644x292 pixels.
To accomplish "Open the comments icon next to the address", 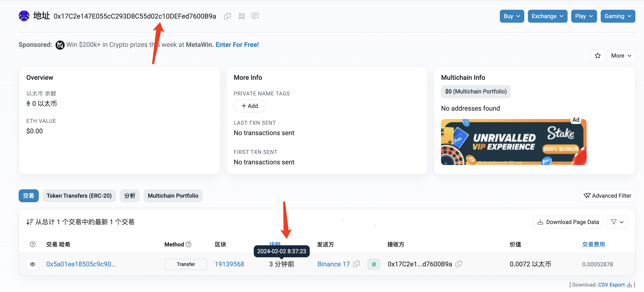I will (255, 16).
